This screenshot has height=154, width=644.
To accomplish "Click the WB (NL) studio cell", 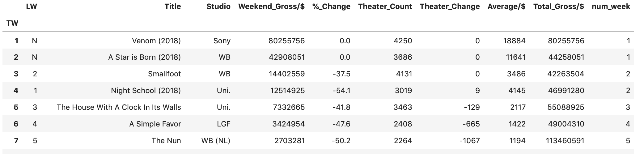I will [x=216, y=141].
